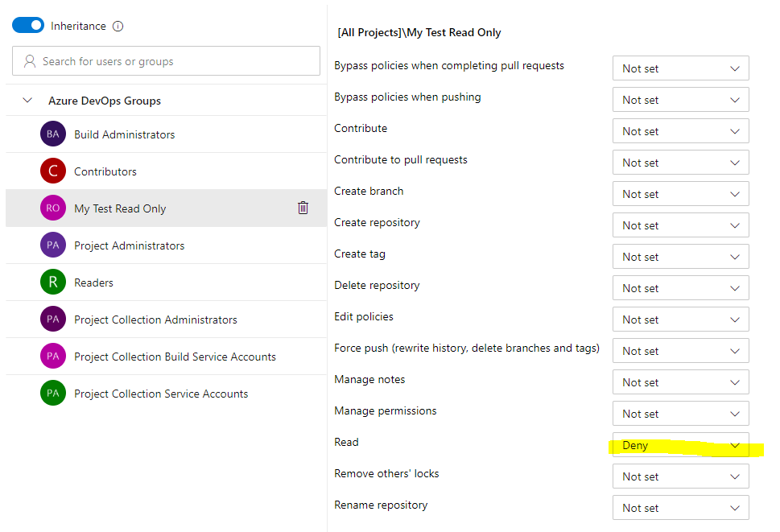Click the Project Collection Build Service Accounts avatar
Viewport: 780px width, 532px height.
click(x=53, y=357)
